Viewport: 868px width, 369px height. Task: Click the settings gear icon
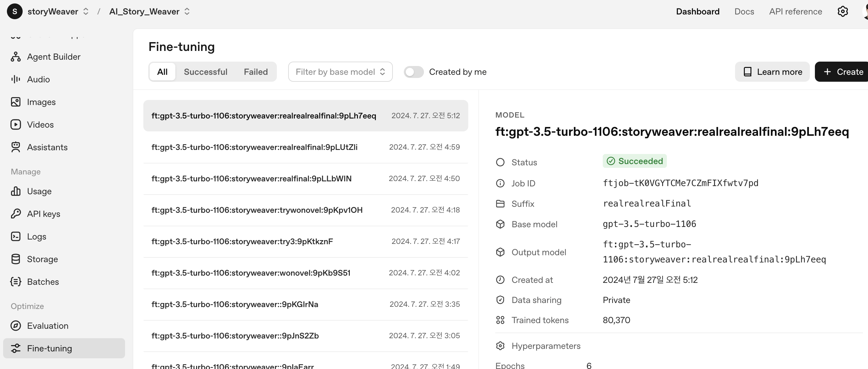pos(843,11)
